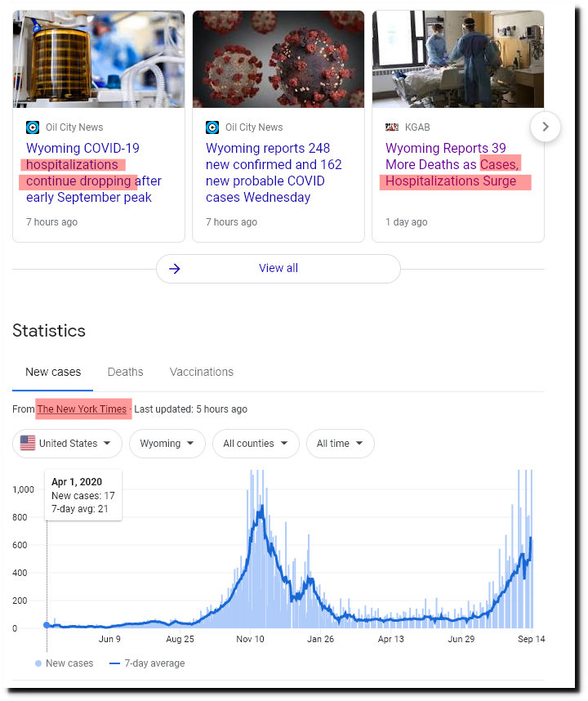Select the New cases tab

tap(53, 372)
